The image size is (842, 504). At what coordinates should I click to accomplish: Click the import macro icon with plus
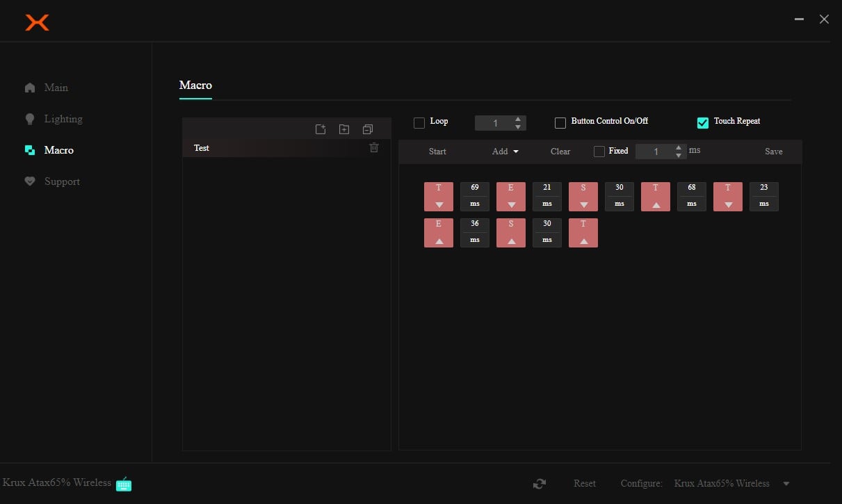pyautogui.click(x=344, y=129)
